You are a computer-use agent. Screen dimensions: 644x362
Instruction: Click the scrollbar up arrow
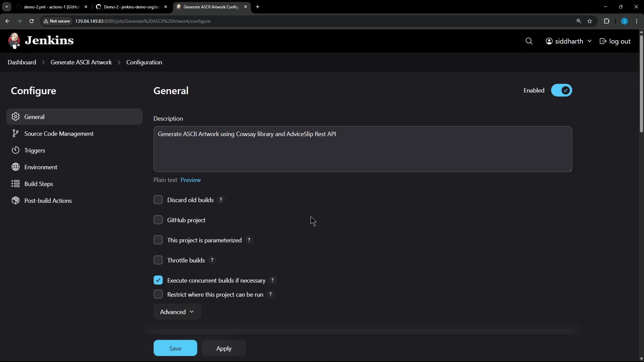click(641, 32)
